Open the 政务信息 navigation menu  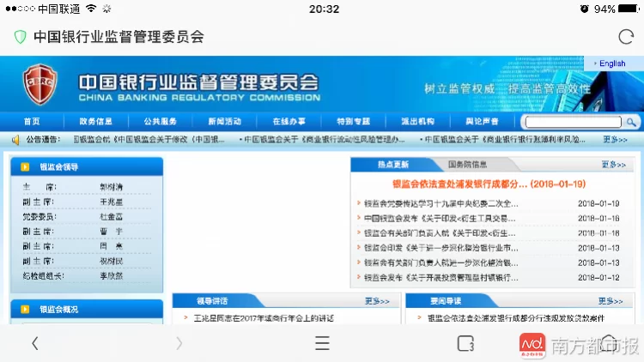coord(95,122)
